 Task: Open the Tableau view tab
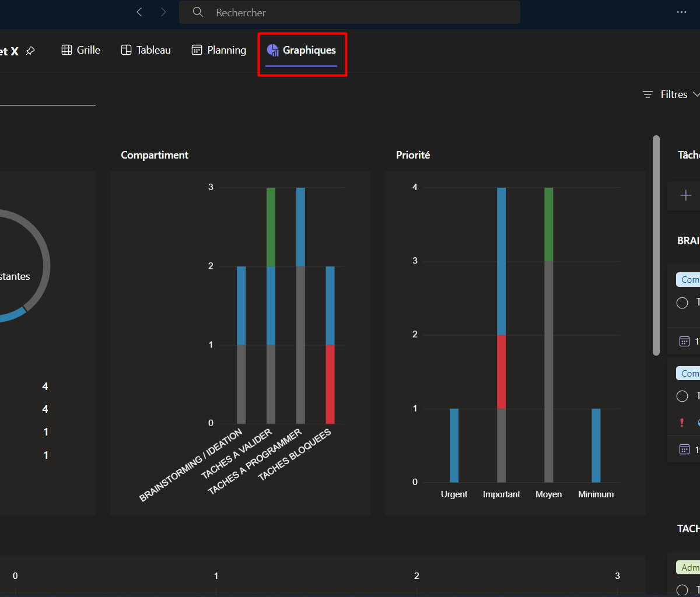click(x=146, y=50)
